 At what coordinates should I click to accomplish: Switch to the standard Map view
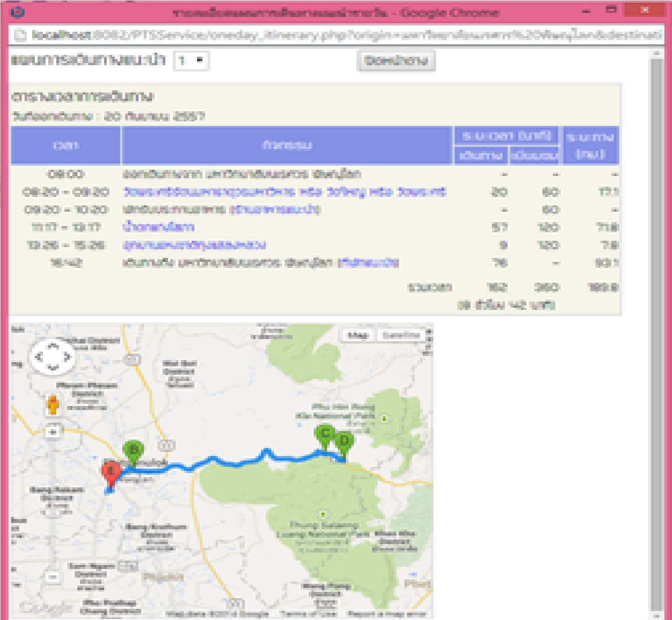pyautogui.click(x=358, y=335)
